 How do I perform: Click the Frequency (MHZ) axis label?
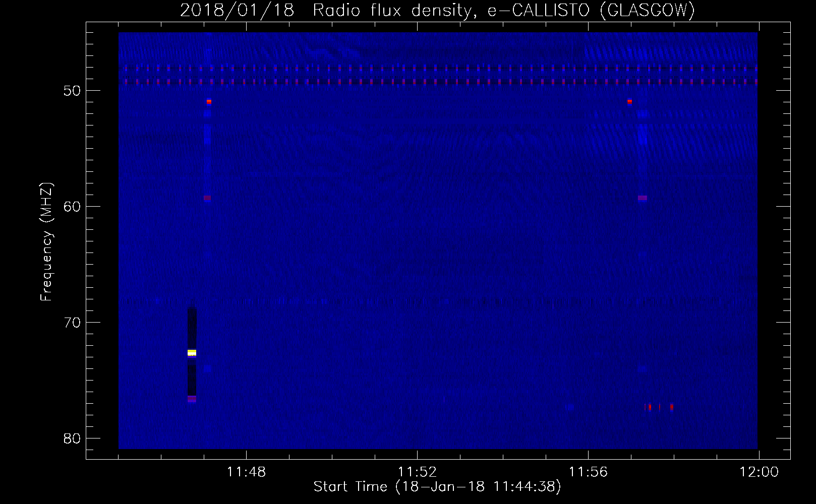click(46, 241)
